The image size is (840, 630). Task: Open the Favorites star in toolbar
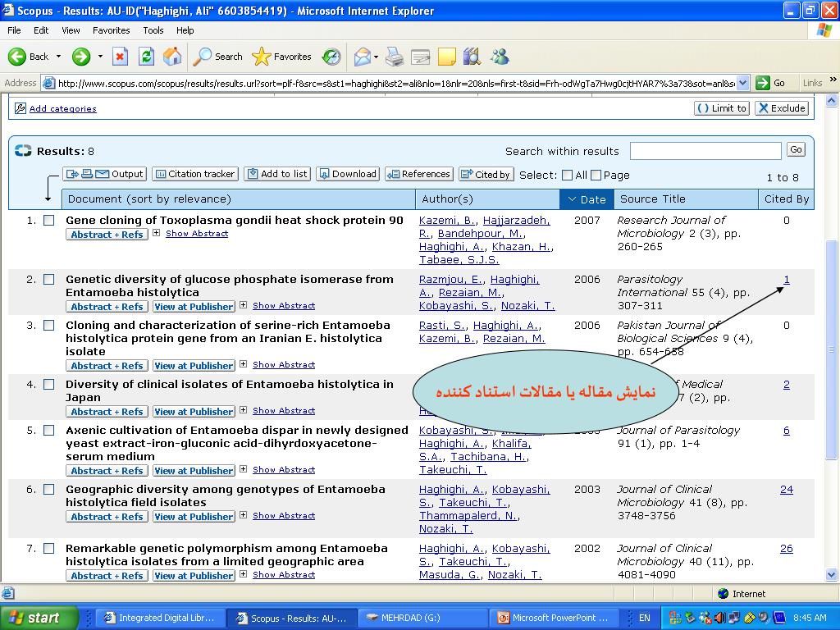282,57
